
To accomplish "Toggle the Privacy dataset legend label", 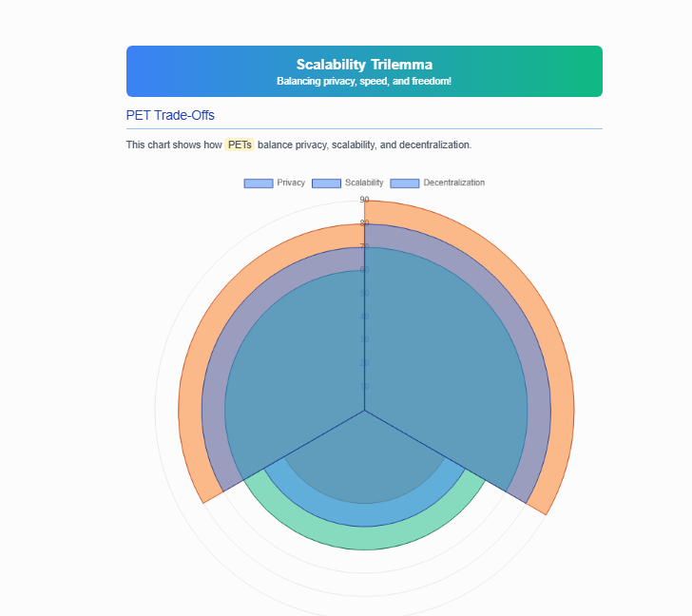I will click(x=291, y=183).
